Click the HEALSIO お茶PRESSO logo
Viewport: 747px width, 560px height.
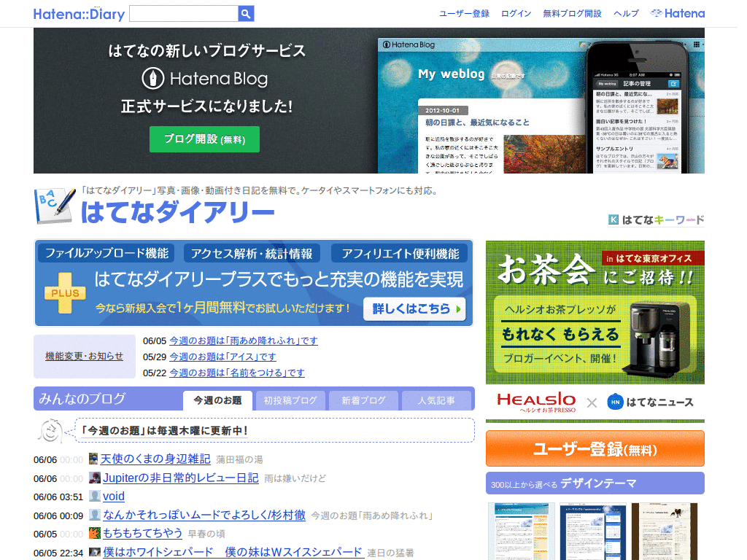coord(536,402)
